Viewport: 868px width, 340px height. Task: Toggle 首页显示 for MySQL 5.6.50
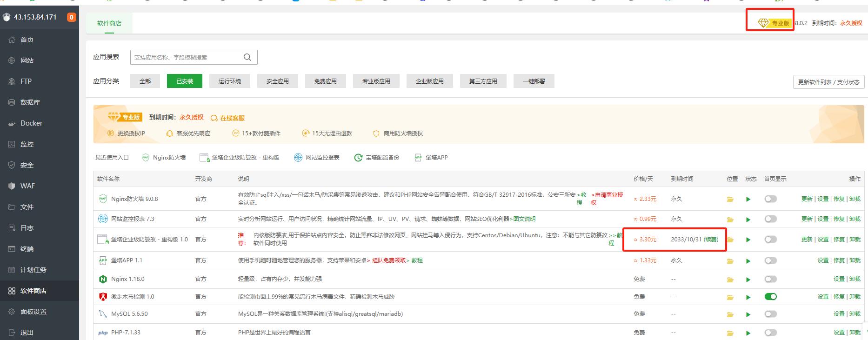[771, 314]
